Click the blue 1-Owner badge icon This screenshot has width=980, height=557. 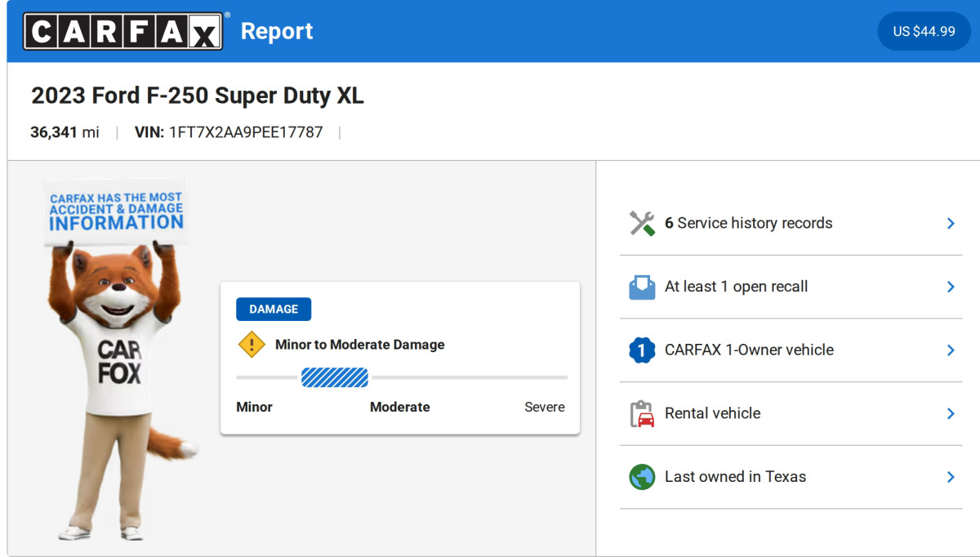pyautogui.click(x=642, y=350)
